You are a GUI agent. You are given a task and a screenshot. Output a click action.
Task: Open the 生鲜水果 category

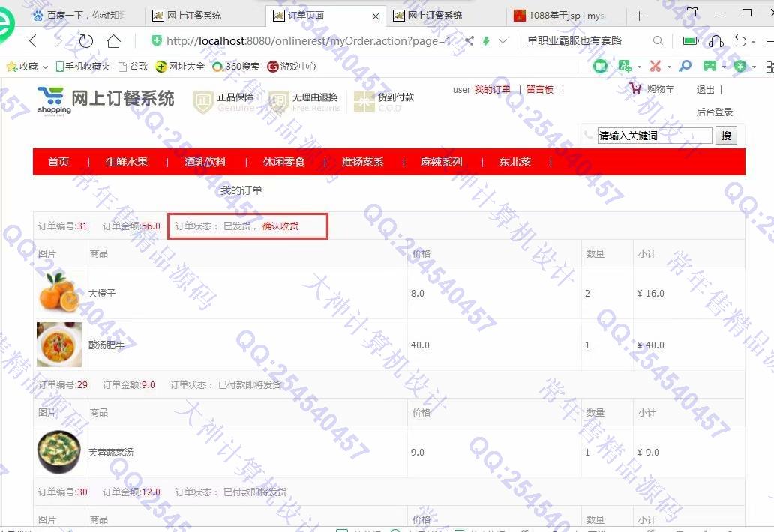[x=126, y=162]
